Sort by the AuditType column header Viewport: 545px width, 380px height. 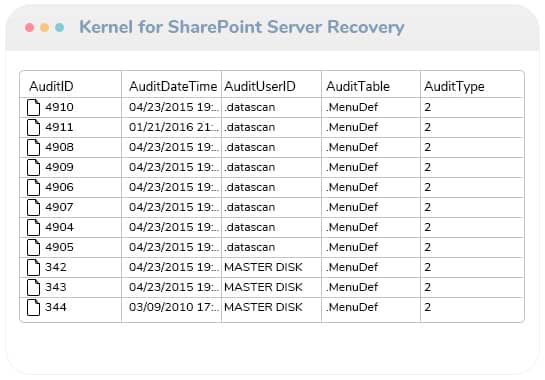coord(454,87)
